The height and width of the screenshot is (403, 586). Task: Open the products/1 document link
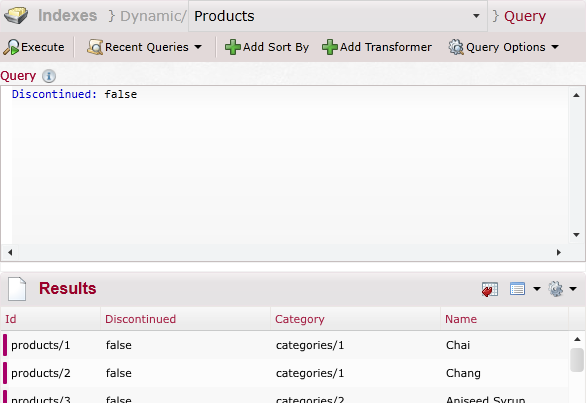[40, 345]
